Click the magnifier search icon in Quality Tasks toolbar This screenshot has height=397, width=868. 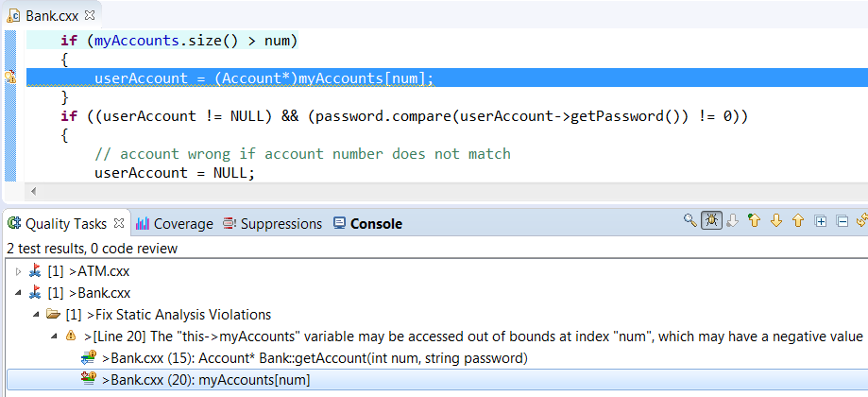(x=689, y=220)
